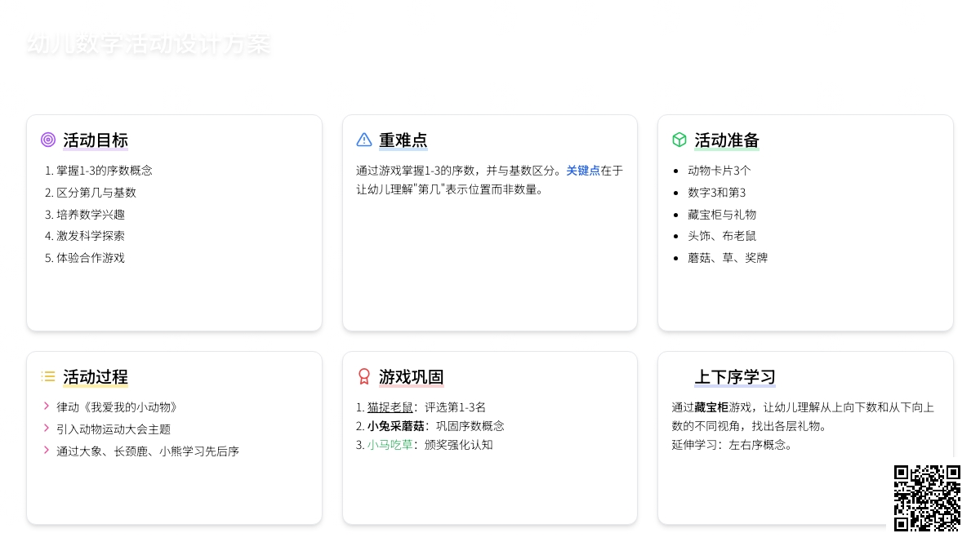Click the green 小马吃草 text

coord(390,445)
